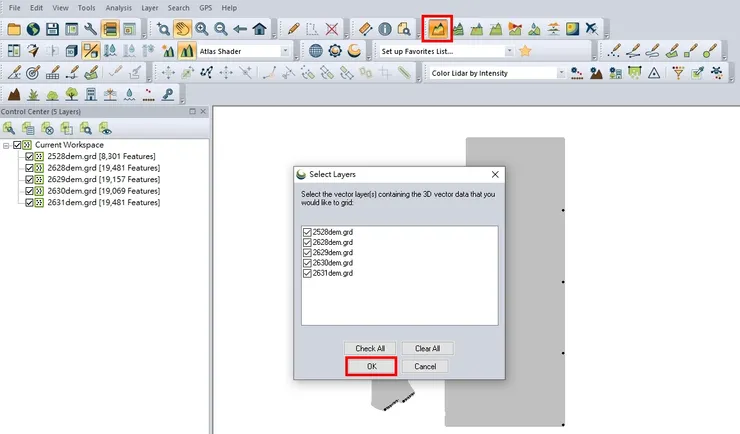Select the Measure ruler tool

pos(365,29)
